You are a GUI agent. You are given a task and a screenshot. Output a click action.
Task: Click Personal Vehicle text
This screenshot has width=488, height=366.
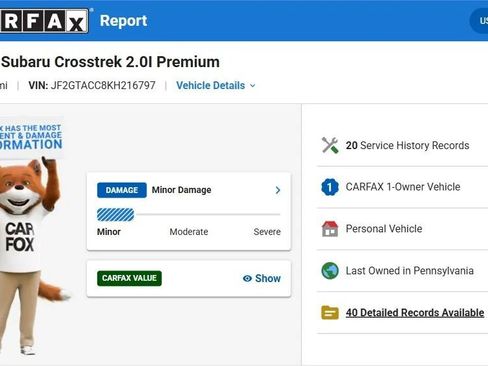tap(384, 229)
